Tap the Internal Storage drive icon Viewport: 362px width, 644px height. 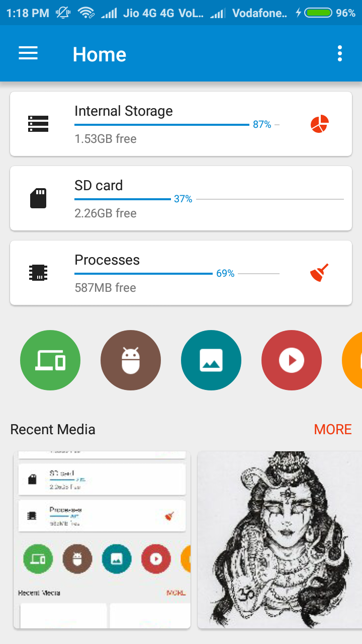[x=38, y=124]
